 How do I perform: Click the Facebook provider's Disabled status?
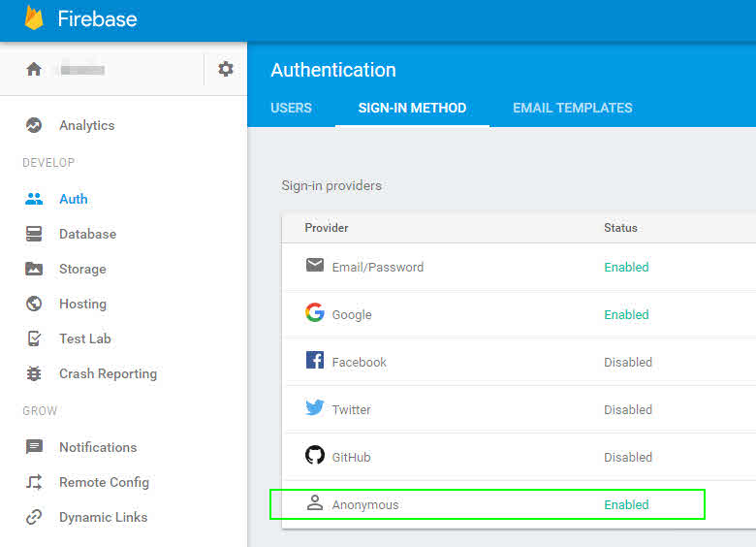(x=628, y=362)
